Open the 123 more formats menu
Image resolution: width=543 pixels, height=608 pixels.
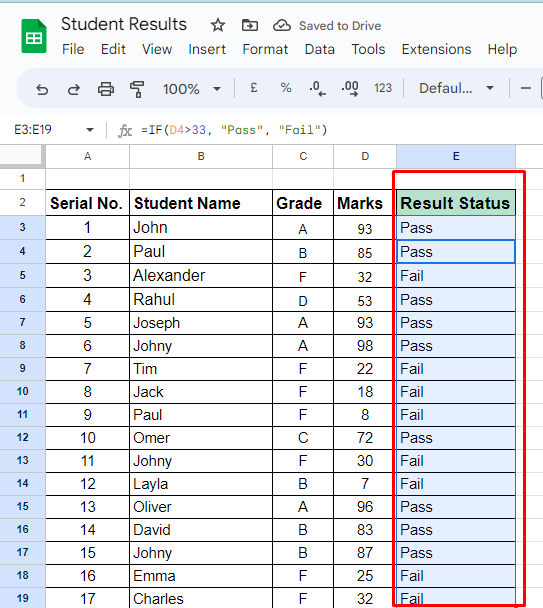tap(383, 88)
